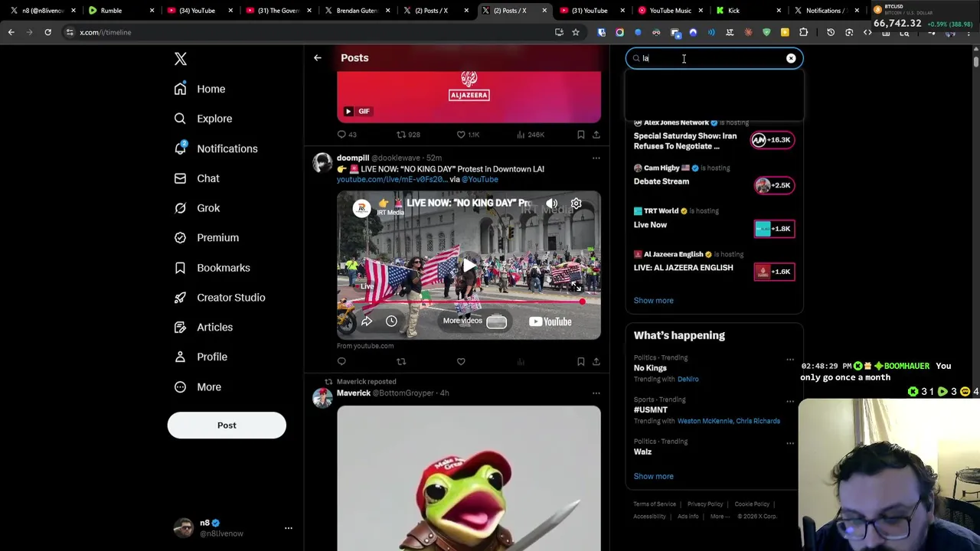The image size is (980, 551).
Task: Open options for the No Kings trend
Action: click(790, 360)
